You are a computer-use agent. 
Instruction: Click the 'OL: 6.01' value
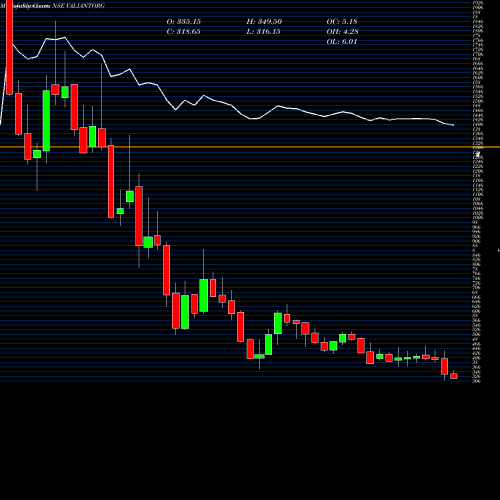(342, 42)
